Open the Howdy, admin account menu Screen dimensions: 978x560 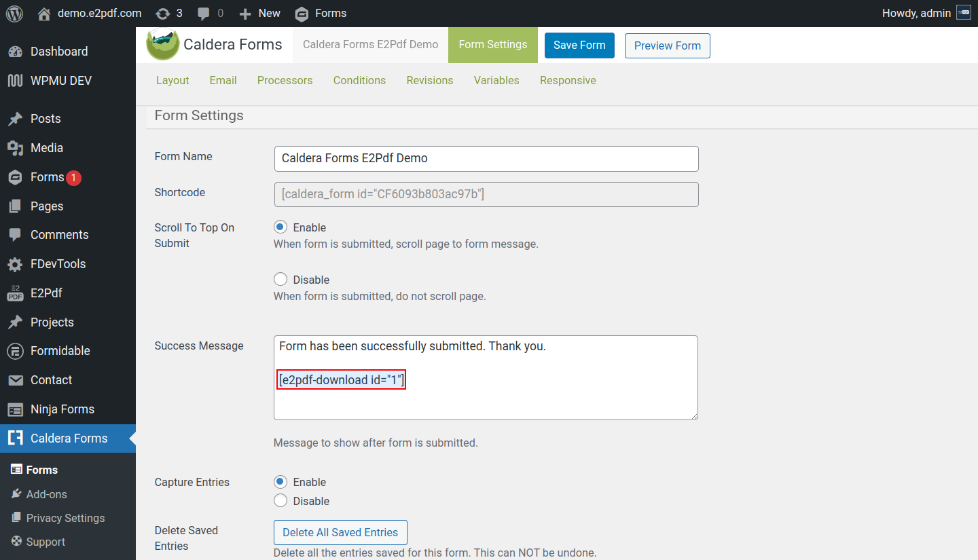click(x=916, y=14)
